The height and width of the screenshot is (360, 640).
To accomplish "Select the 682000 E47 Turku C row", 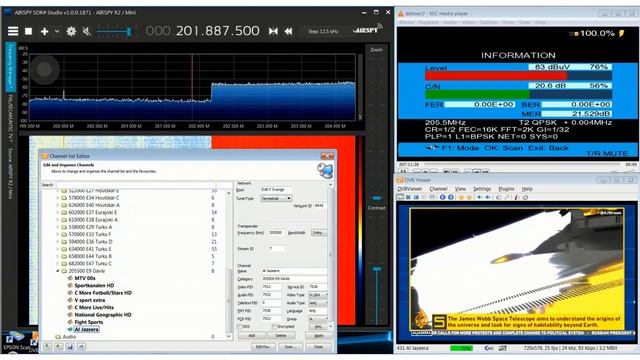I will (x=90, y=264).
